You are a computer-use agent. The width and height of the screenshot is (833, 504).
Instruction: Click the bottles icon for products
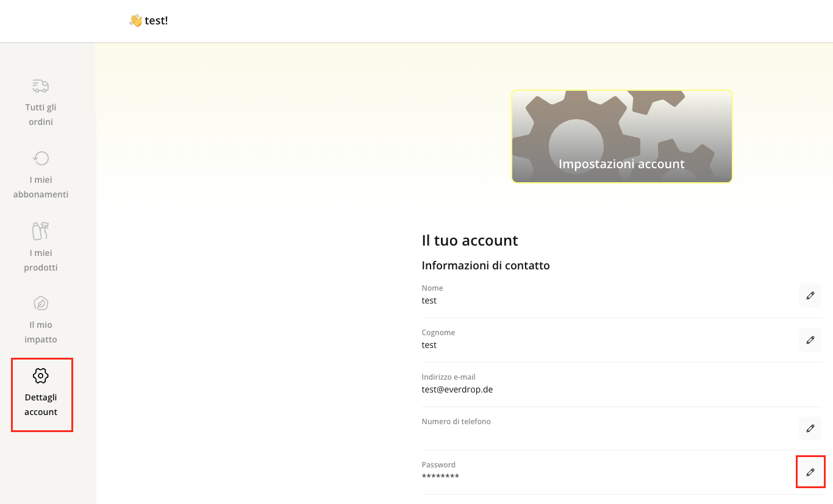[41, 231]
